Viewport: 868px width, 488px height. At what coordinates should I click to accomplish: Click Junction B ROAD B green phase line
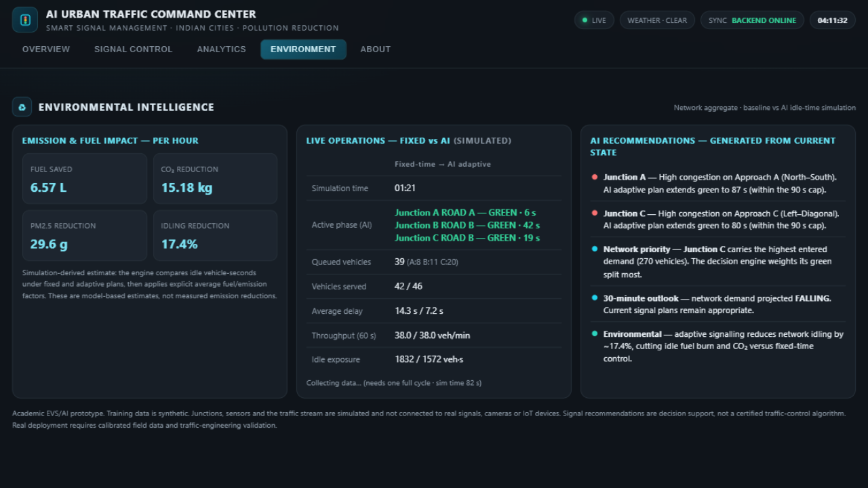coord(467,225)
